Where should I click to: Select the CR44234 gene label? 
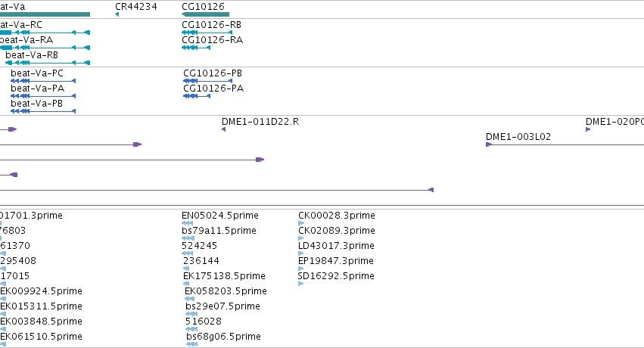[x=136, y=7]
